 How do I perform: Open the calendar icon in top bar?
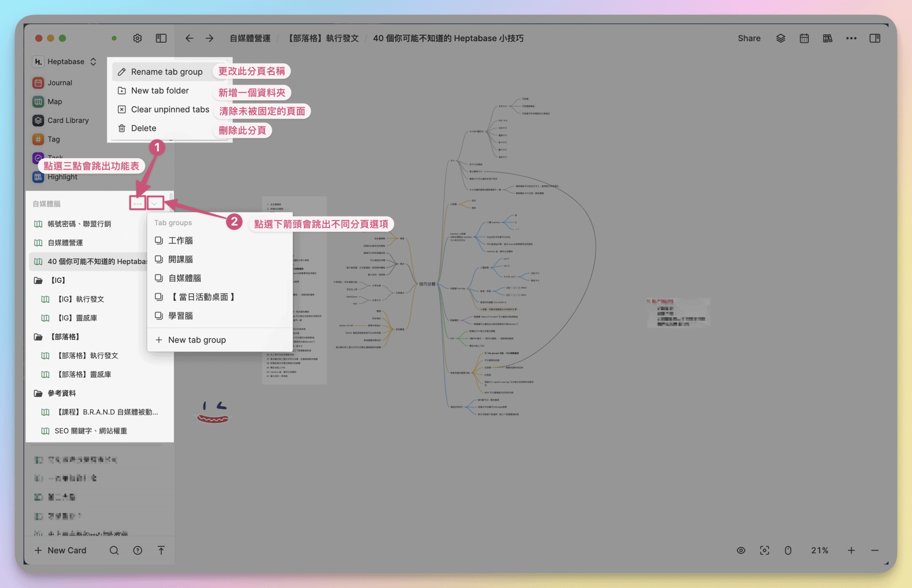[x=804, y=38]
